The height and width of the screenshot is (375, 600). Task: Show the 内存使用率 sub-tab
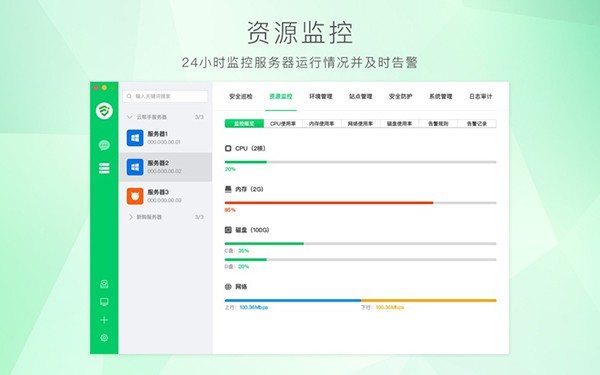tap(322, 124)
